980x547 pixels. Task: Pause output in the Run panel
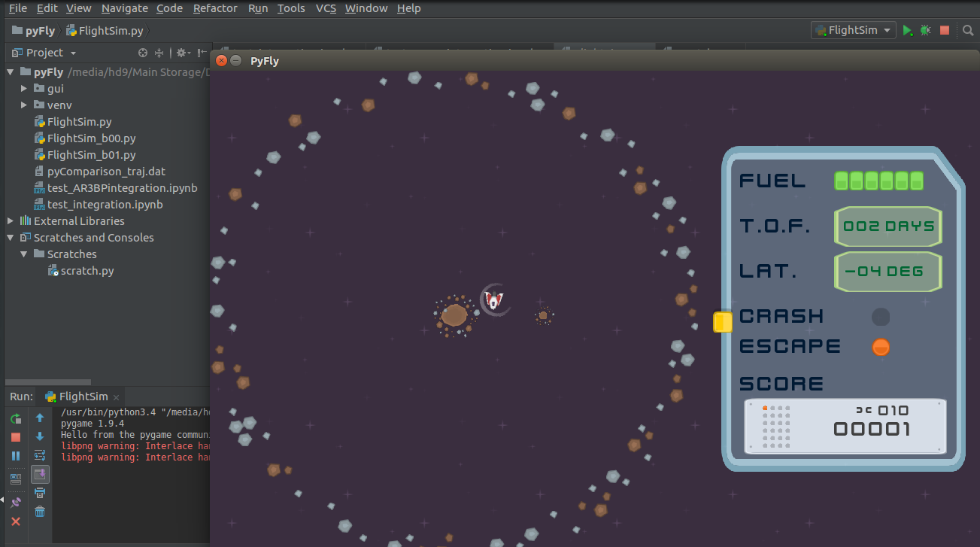tap(16, 455)
